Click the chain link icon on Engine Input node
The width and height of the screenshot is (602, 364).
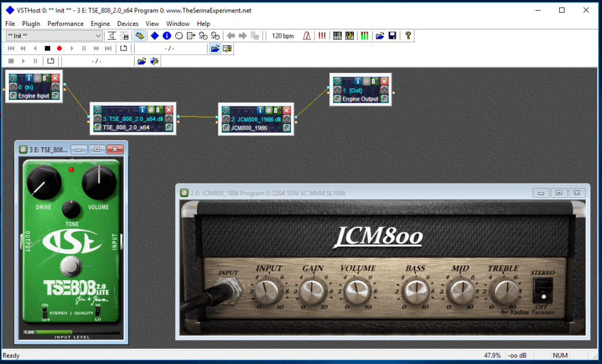13,78
